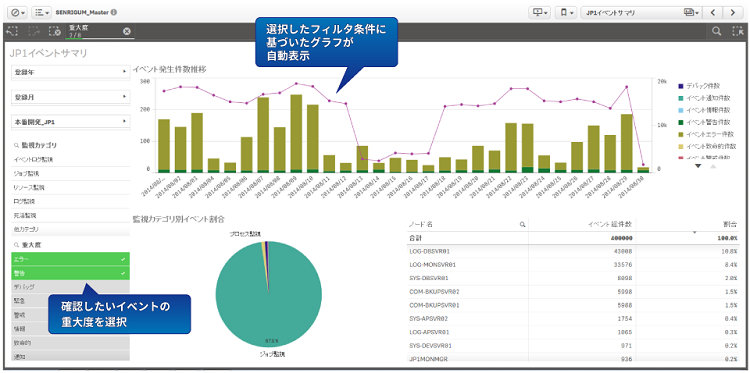Image resolution: width=750 pixels, height=373 pixels.
Task: Click the clear all selections icon
Action: tap(55, 32)
